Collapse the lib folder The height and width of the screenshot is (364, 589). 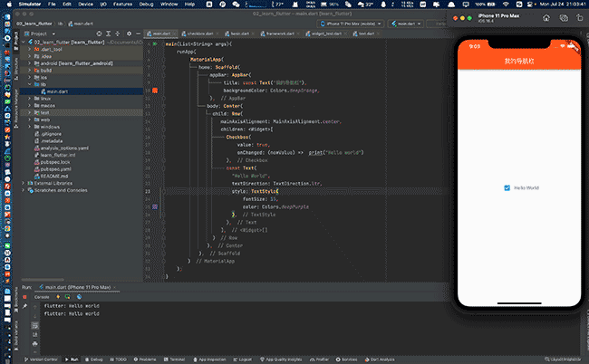[x=30, y=84]
